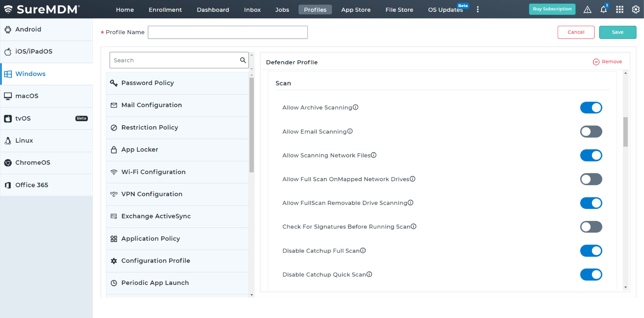This screenshot has height=318, width=644.
Task: Open the Dashboard tab
Action: click(213, 10)
